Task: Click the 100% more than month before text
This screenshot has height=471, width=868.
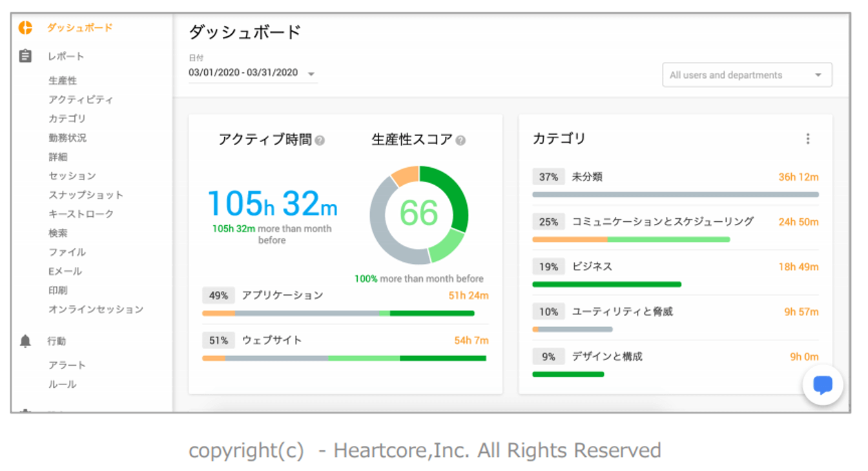Action: 418,279
